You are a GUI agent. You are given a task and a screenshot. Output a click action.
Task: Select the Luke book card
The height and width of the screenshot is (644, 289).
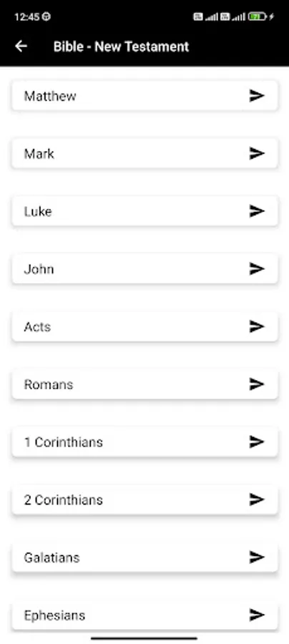click(x=145, y=211)
